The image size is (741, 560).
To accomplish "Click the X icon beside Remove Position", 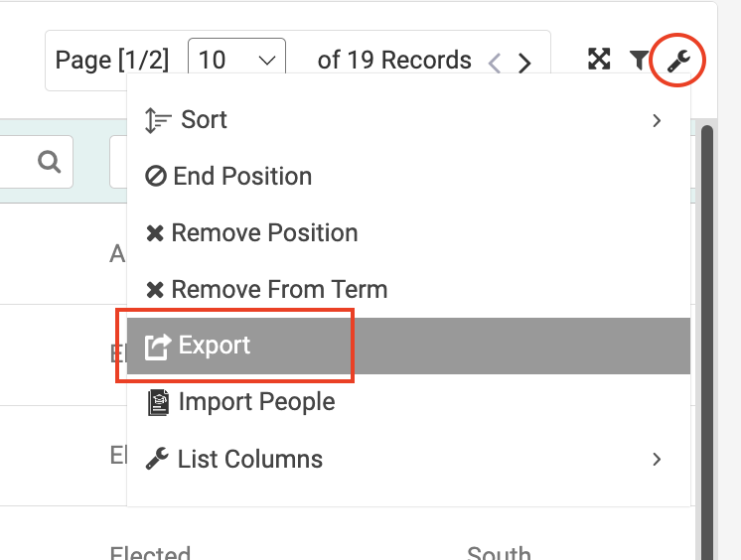I will (x=155, y=233).
